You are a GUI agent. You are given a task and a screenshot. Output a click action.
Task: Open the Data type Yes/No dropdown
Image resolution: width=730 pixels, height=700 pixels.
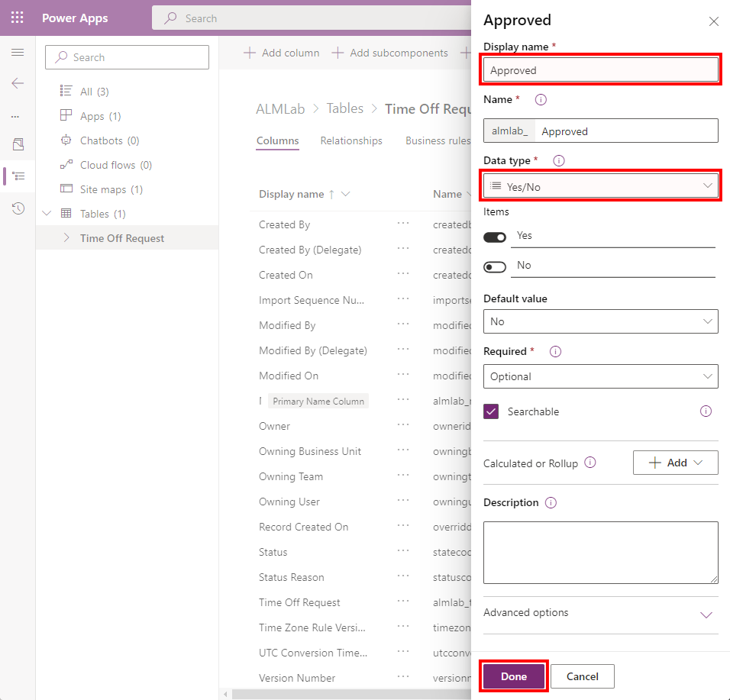tap(601, 186)
